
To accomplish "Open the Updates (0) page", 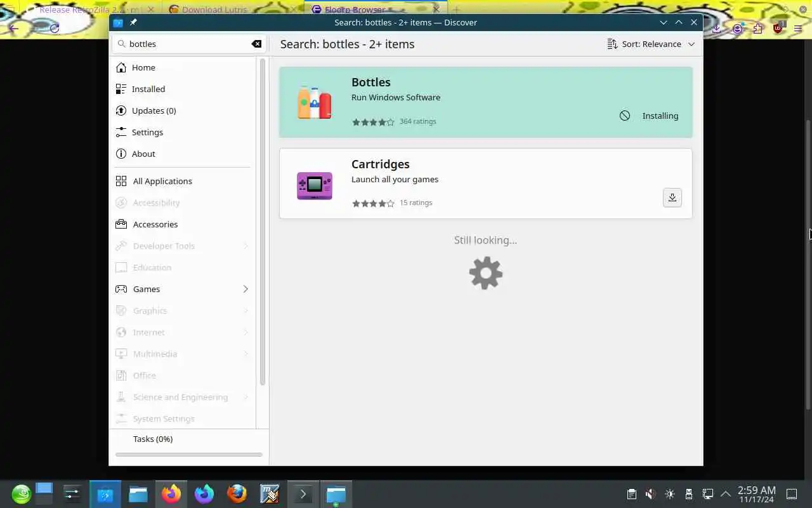I will coord(183,110).
